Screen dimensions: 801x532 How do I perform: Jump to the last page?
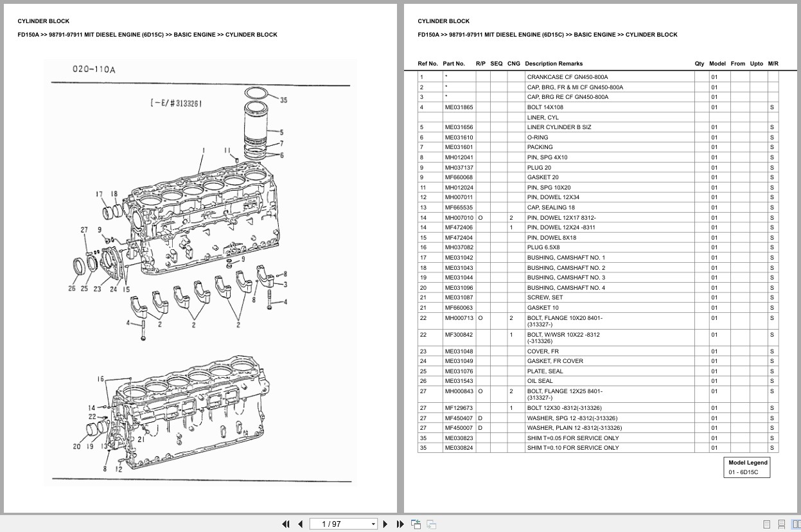point(400,524)
